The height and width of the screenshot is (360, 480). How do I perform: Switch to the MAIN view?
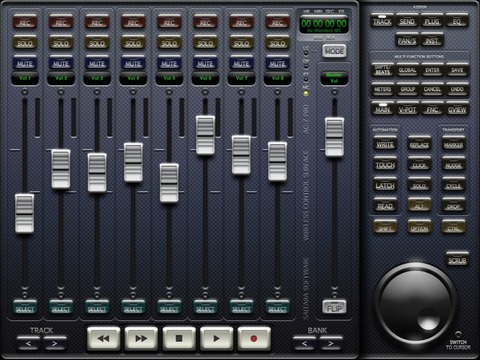pos(382,109)
